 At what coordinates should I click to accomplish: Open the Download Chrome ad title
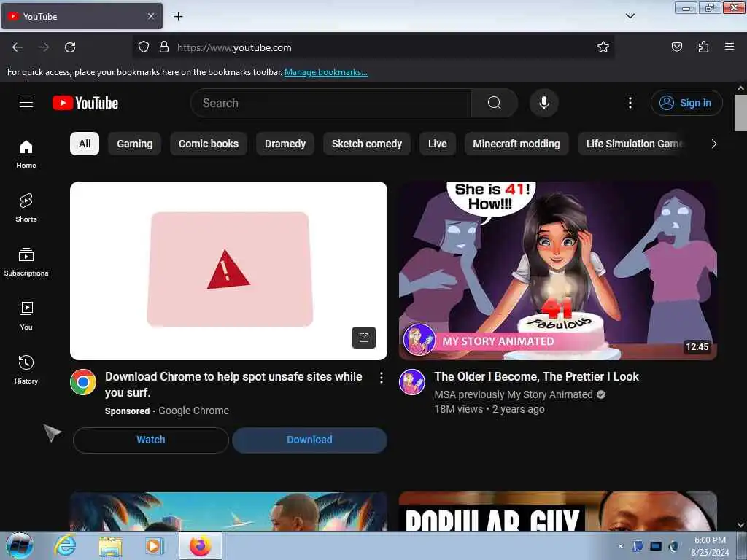click(233, 384)
